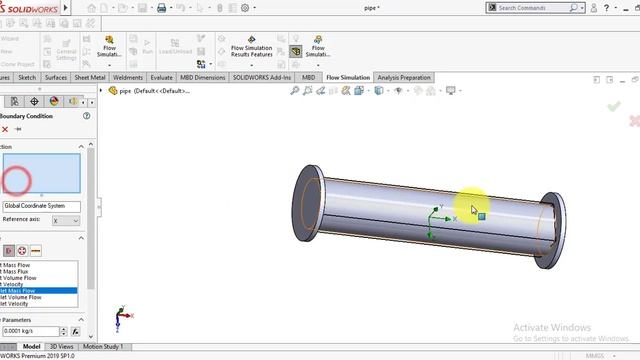Select the Flow Simulation ribbon tab
The height and width of the screenshot is (360, 640).
348,78
